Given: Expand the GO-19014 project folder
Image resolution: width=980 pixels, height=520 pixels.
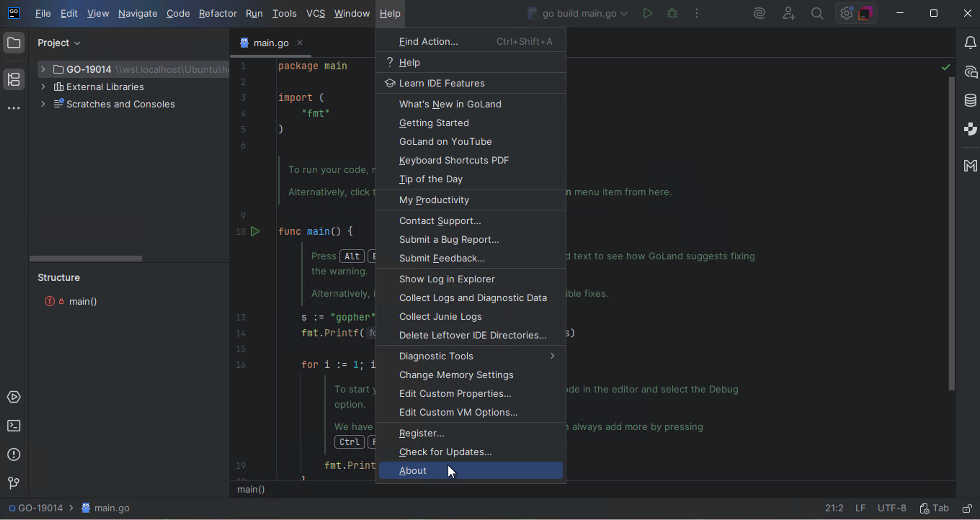Looking at the screenshot, I should pyautogui.click(x=43, y=69).
